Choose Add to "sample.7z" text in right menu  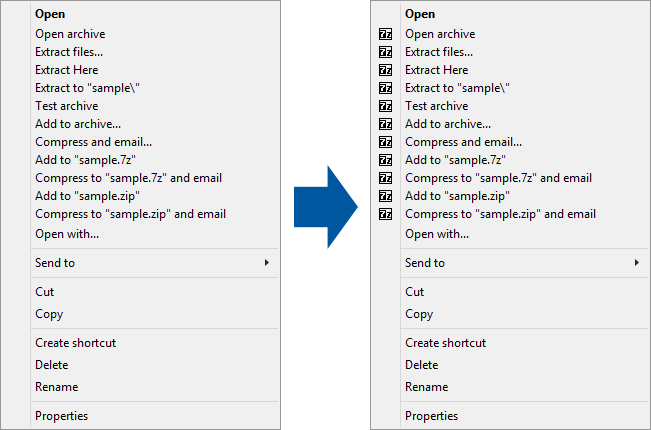455,160
